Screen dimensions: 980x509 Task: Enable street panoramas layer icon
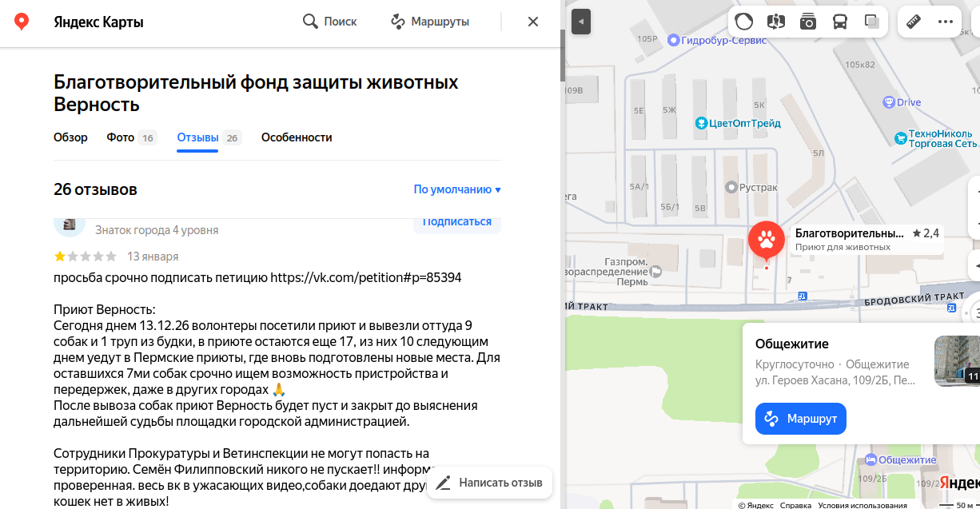click(776, 22)
